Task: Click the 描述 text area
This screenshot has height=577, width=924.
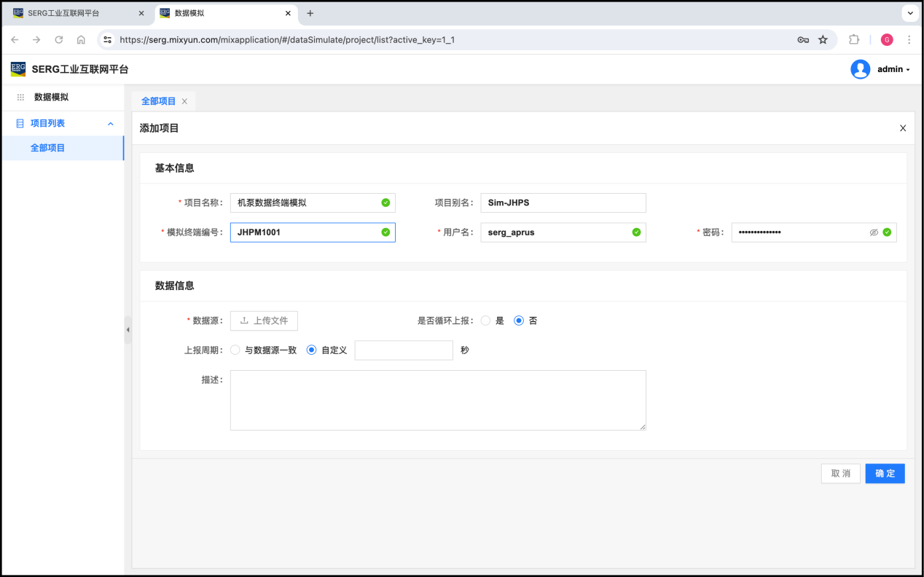Action: tap(438, 400)
